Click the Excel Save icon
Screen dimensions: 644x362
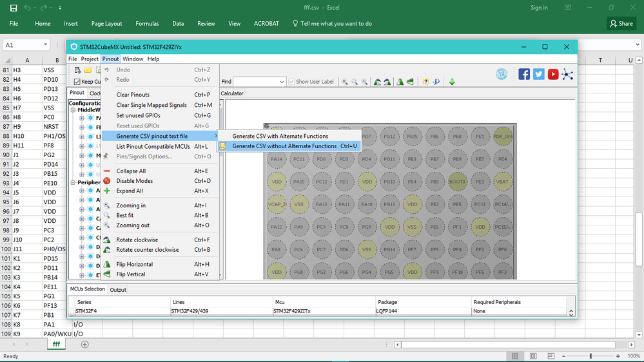point(14,8)
